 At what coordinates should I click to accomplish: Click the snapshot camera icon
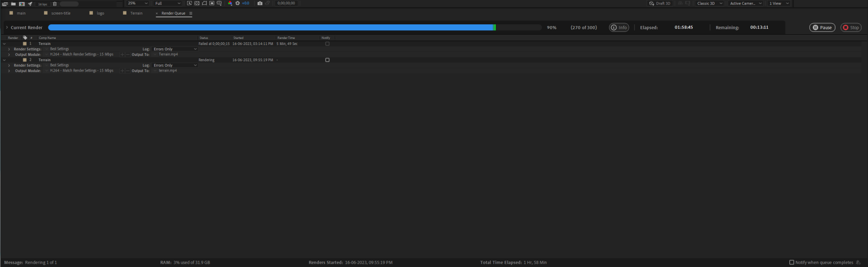tap(260, 3)
